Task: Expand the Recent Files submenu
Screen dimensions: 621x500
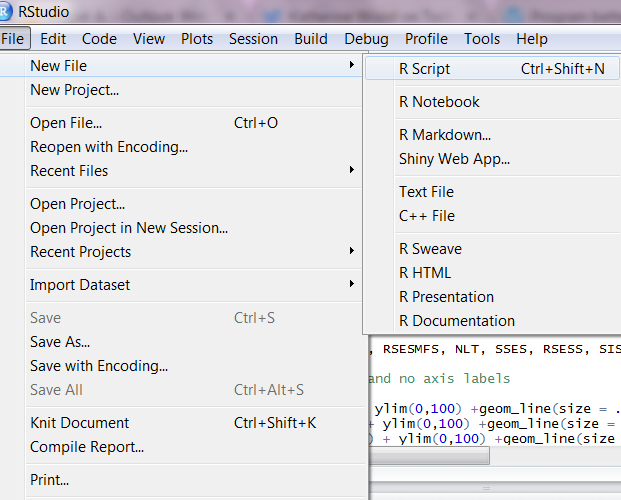Action: pyautogui.click(x=68, y=171)
